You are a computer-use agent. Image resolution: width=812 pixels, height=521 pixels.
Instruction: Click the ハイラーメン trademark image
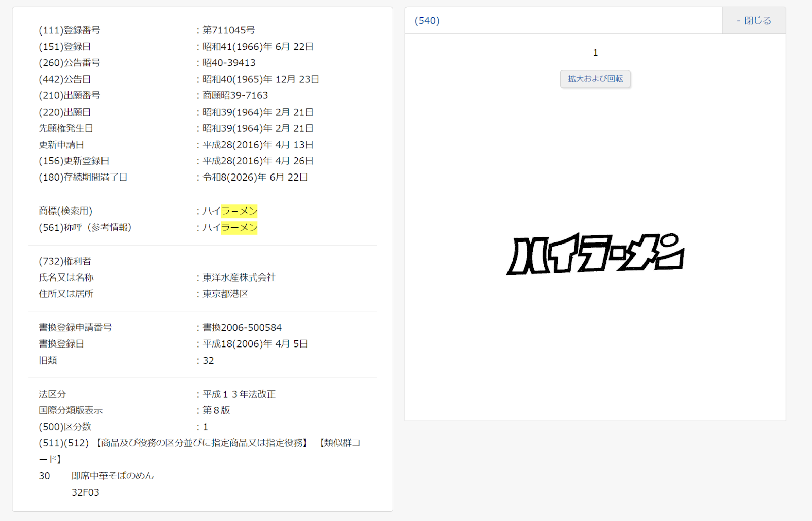(x=595, y=254)
